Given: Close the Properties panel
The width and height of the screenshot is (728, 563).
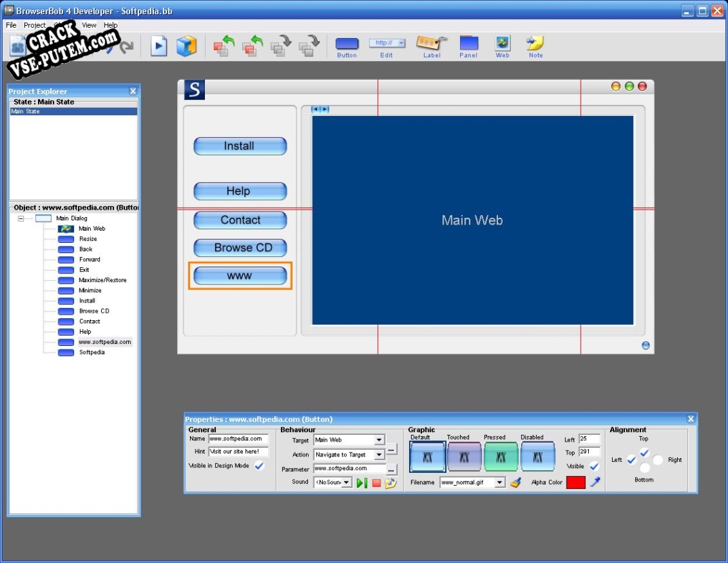Looking at the screenshot, I should (x=691, y=419).
